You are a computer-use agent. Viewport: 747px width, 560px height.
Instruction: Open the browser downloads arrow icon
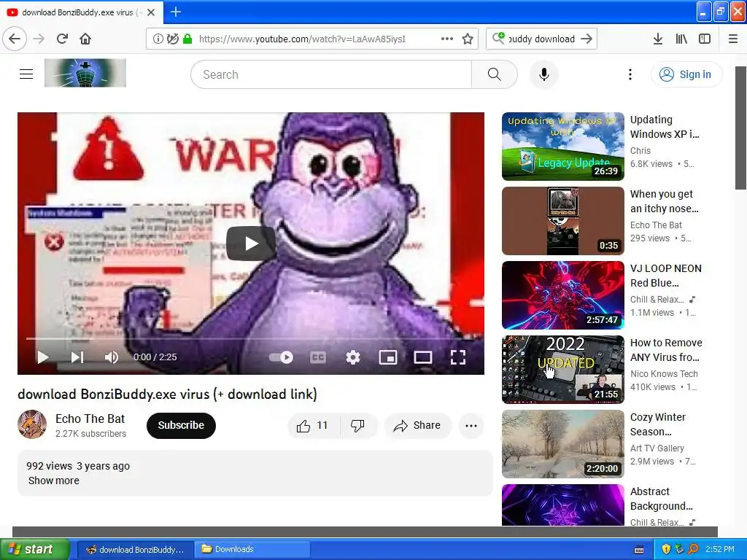(x=658, y=39)
